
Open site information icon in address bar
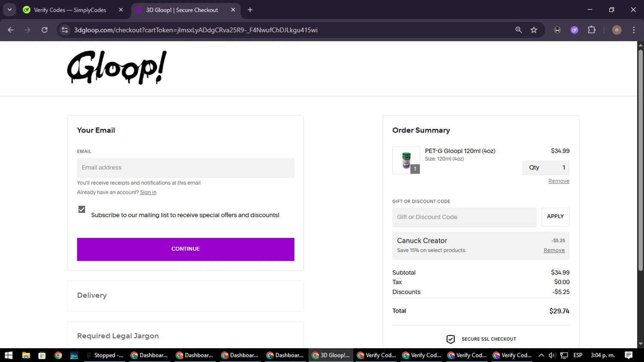tap(65, 30)
